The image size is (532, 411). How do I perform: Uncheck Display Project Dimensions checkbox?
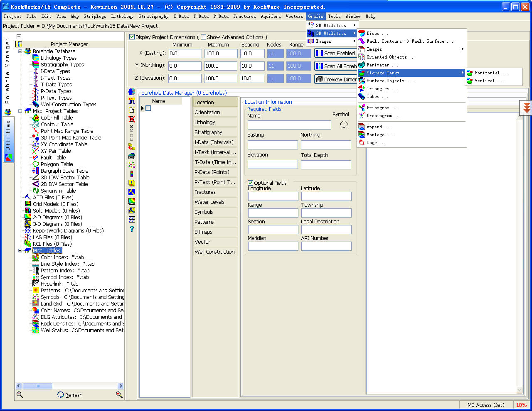[x=132, y=37]
